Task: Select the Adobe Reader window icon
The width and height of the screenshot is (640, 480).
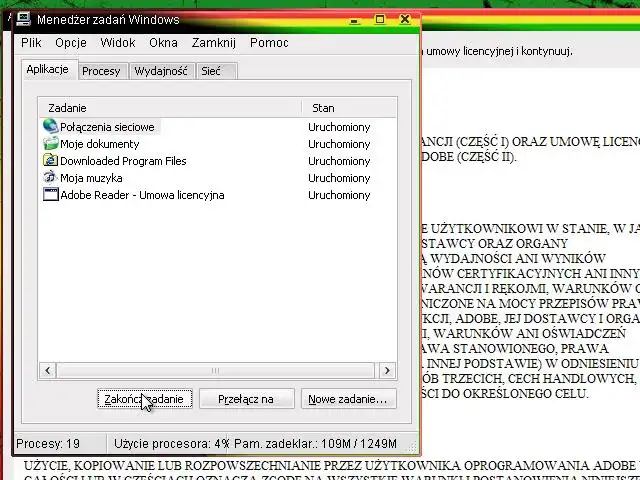Action: click(50, 194)
